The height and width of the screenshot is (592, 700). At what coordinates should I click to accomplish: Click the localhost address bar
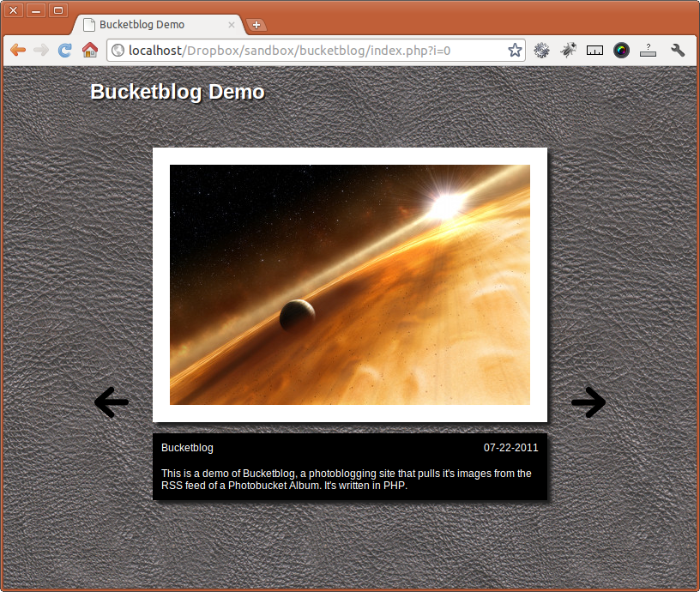[316, 51]
